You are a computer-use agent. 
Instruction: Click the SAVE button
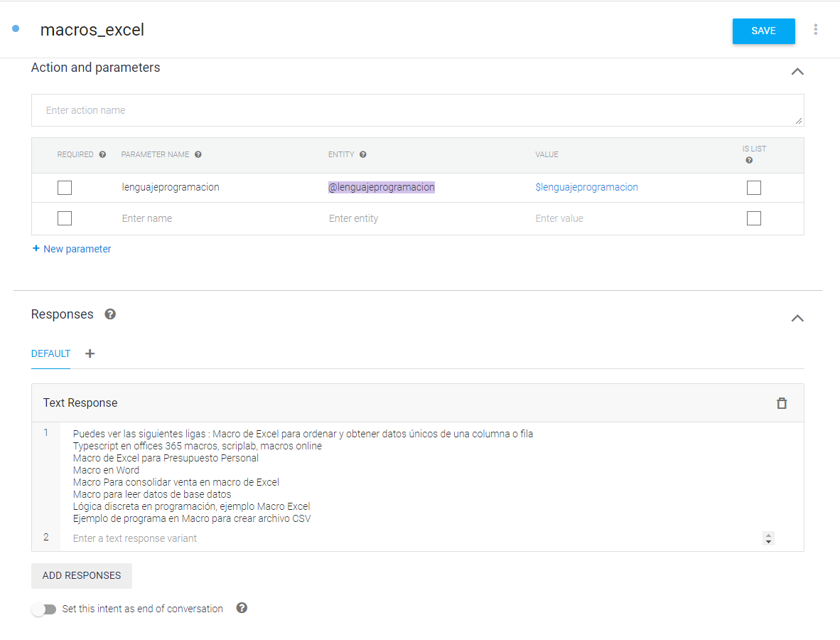[x=763, y=31]
